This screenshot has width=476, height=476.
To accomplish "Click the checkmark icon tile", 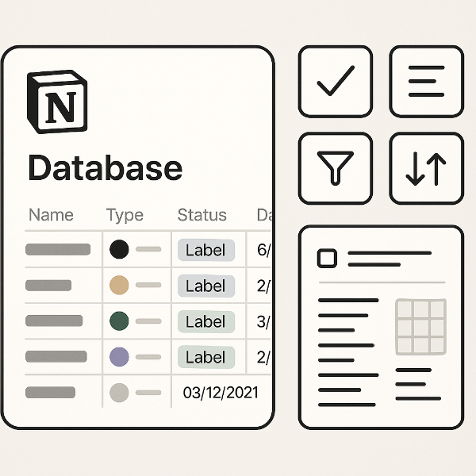I will pyautogui.click(x=336, y=82).
